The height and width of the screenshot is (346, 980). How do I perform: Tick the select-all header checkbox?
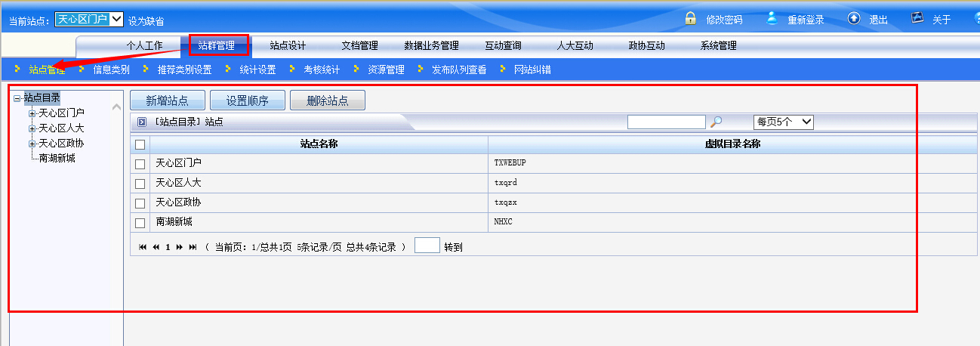tap(140, 144)
